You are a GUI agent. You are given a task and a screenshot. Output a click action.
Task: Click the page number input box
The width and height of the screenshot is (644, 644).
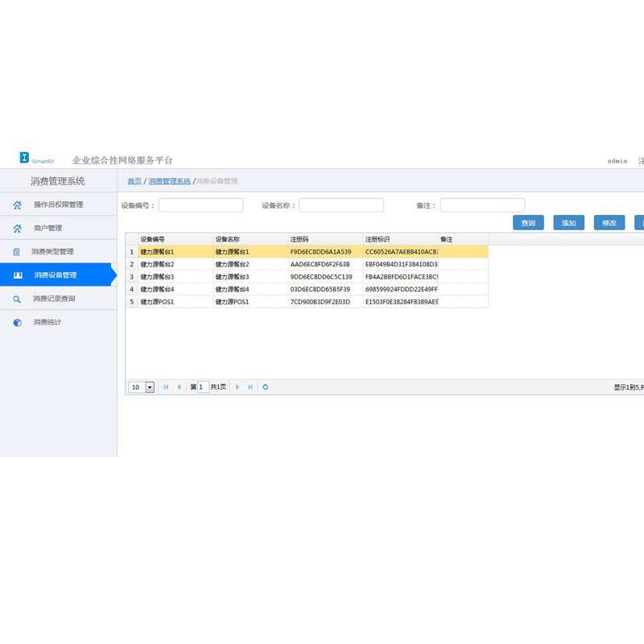[204, 387]
